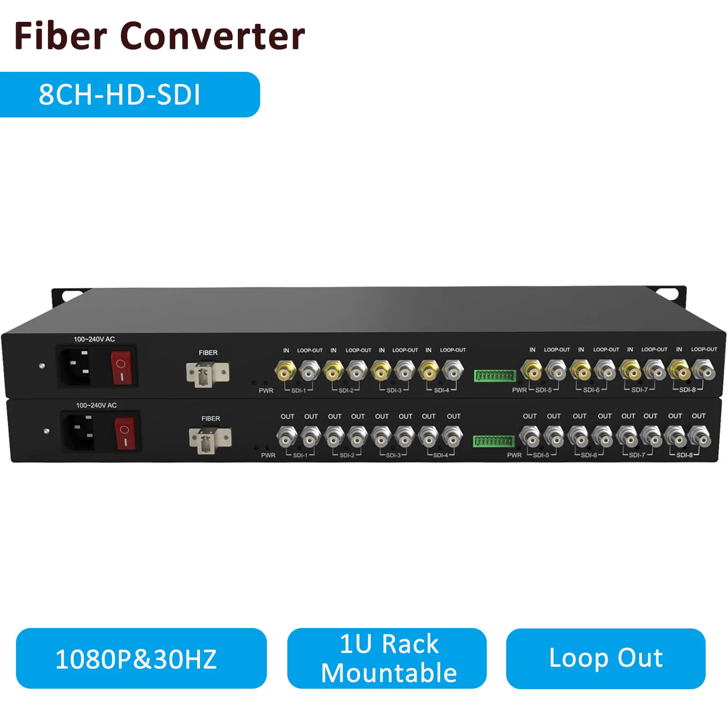Click the SDI-8 LOOP-OUT connector

[704, 371]
